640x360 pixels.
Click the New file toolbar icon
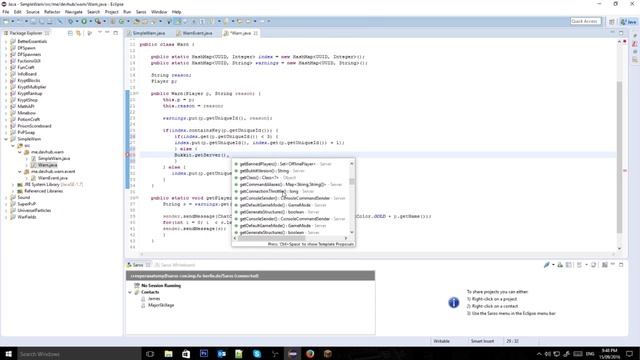[x=6, y=21]
